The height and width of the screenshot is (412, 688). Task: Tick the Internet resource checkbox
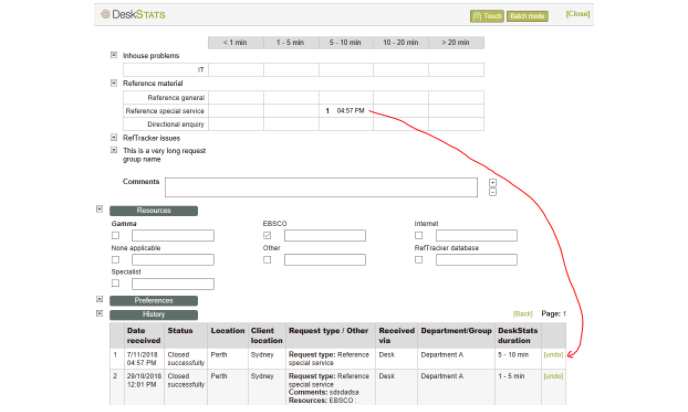[419, 235]
